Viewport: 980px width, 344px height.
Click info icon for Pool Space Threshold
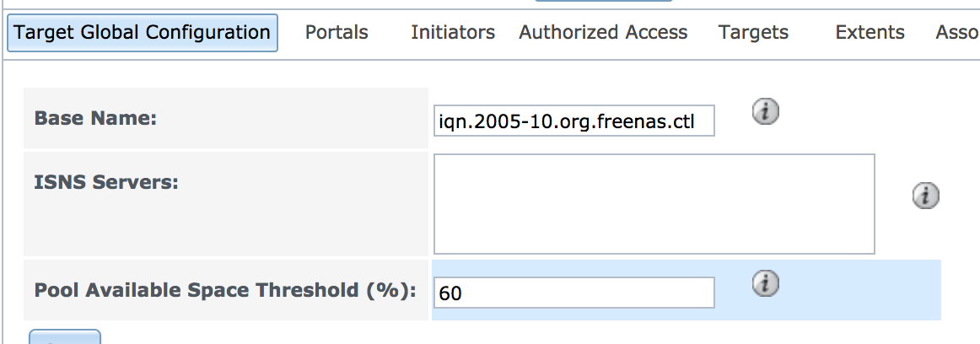tap(765, 283)
